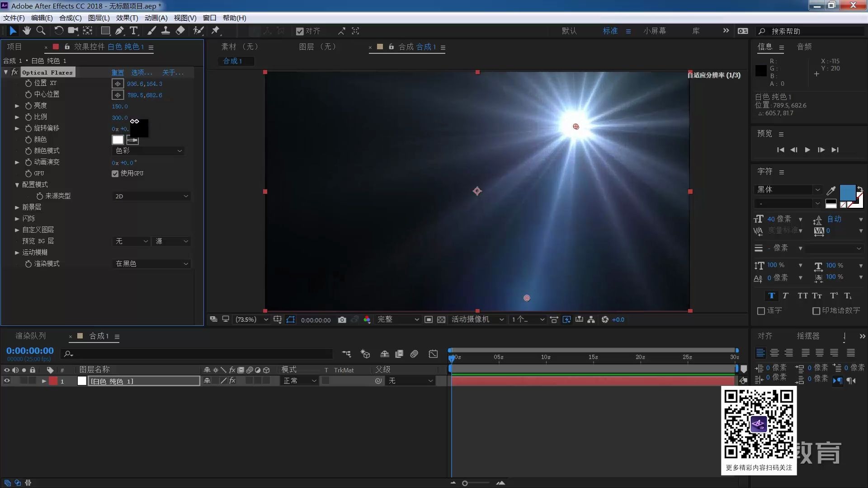Select the 标准 workspace
This screenshot has height=488, width=868.
610,31
